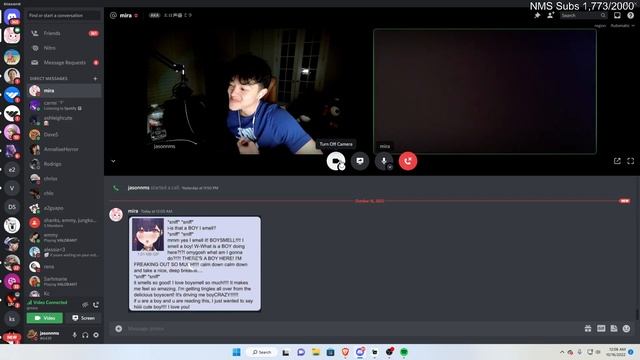Click Find or start a conversation box
The height and width of the screenshot is (360, 640).
pyautogui.click(x=63, y=16)
